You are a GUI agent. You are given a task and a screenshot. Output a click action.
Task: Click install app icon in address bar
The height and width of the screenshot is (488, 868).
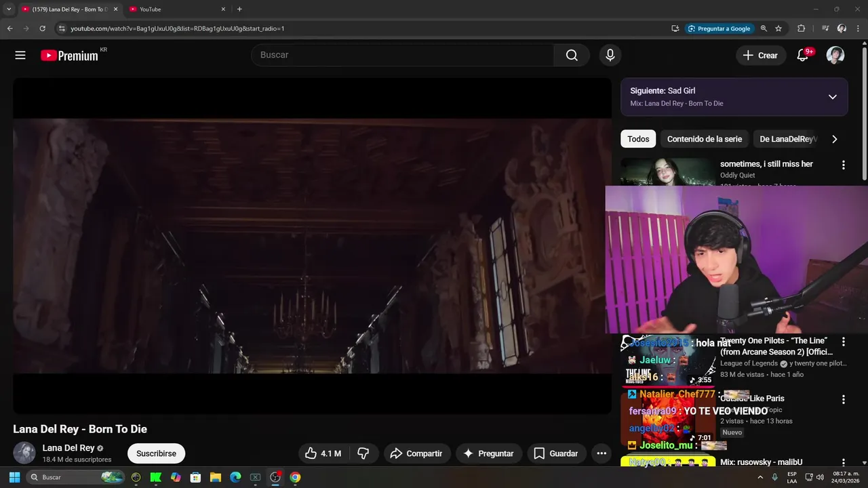(x=675, y=28)
